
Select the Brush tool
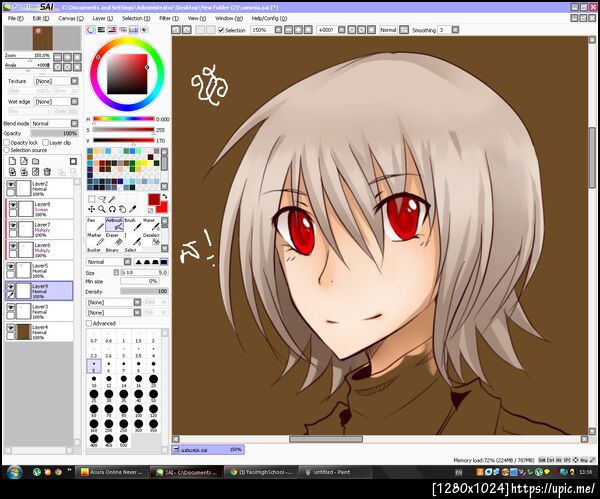133,225
